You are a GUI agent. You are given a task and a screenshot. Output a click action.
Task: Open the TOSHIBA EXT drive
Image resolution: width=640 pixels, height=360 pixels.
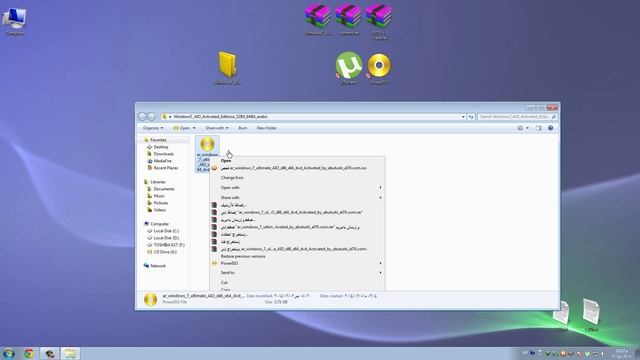[169, 245]
